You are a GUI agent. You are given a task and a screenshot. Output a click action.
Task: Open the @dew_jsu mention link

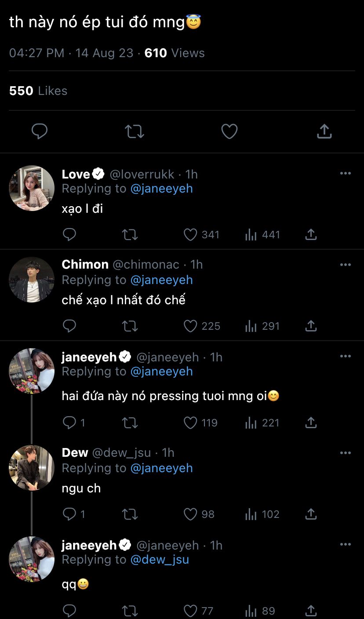pyautogui.click(x=160, y=560)
